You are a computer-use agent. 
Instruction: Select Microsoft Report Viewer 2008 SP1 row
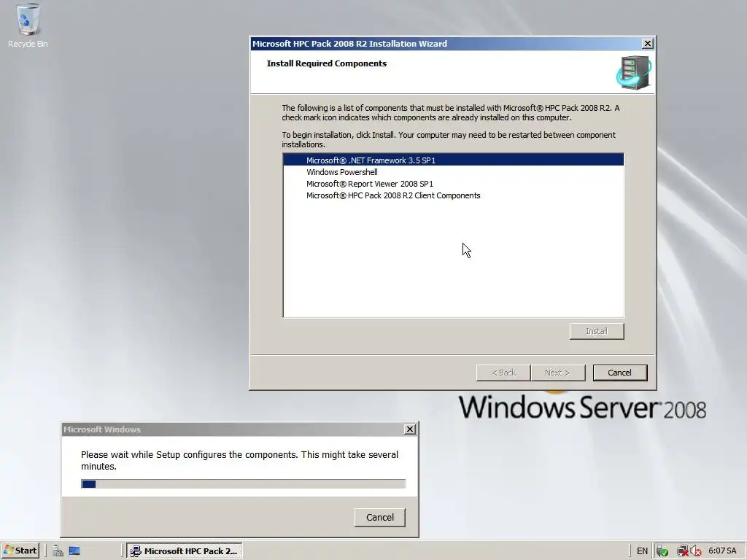[x=453, y=184]
